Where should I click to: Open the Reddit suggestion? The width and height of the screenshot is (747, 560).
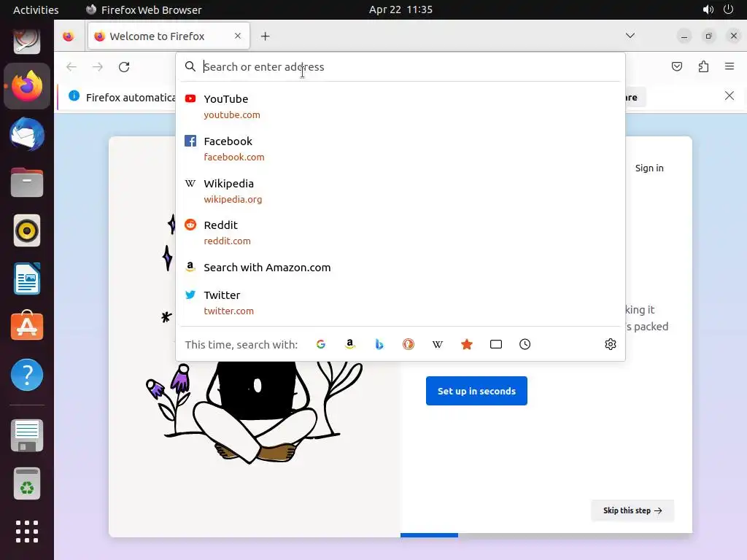pos(400,233)
